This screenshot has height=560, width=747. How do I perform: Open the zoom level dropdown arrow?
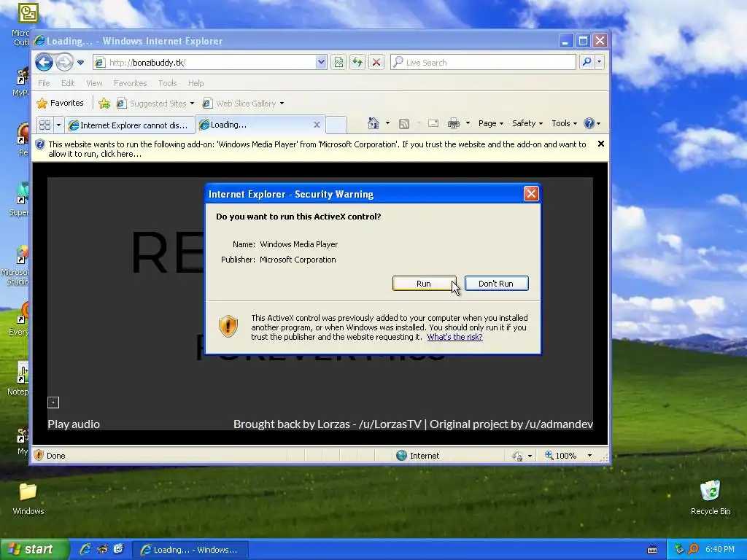tap(589, 456)
